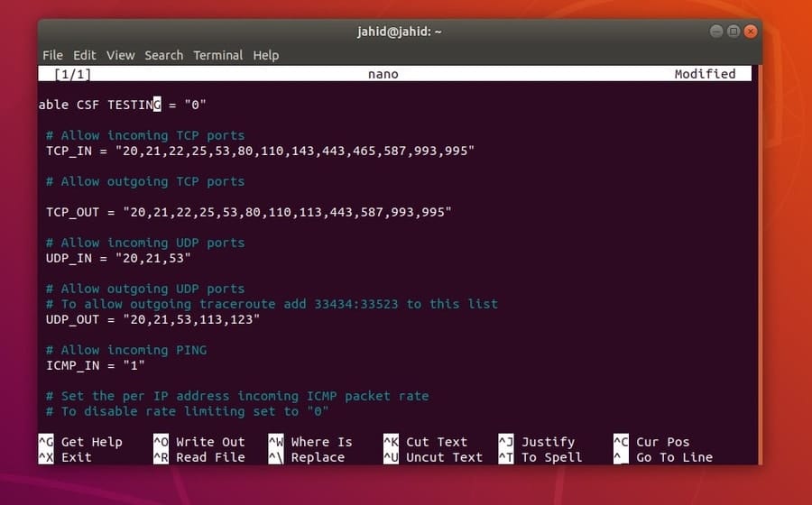Click the ^G Get Help shortcut
The height and width of the screenshot is (505, 812).
coord(80,442)
